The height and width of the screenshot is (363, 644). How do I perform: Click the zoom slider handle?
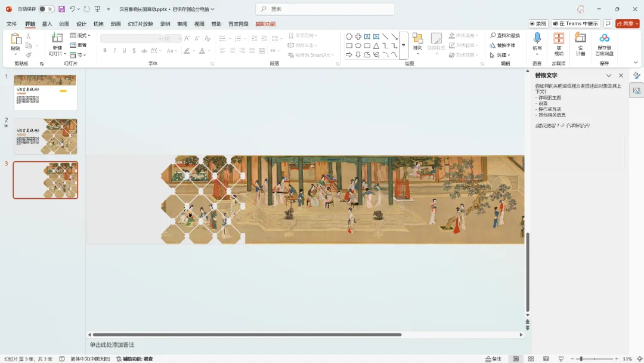point(581,359)
